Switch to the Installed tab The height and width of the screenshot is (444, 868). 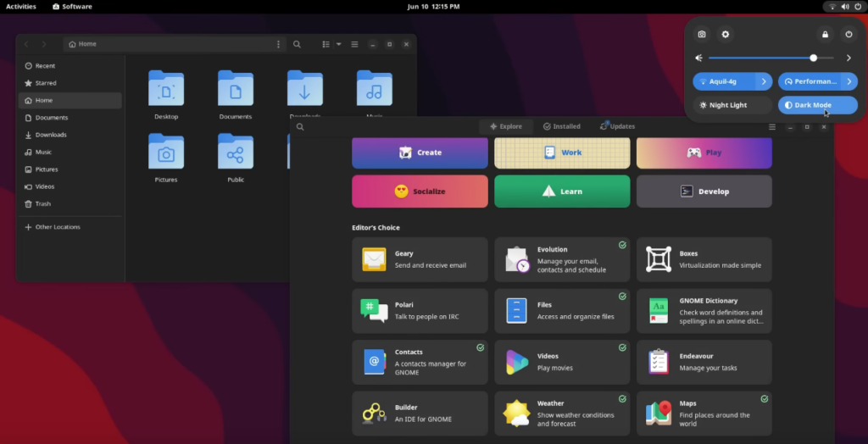(x=562, y=127)
